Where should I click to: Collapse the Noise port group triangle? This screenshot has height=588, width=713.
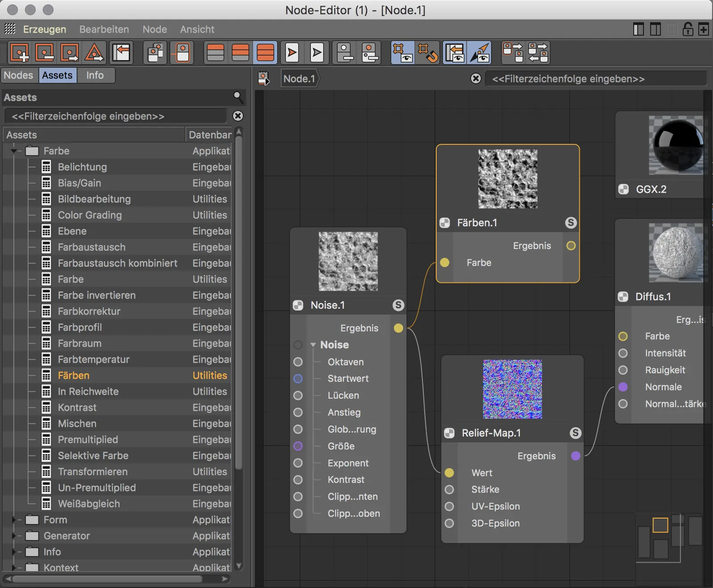pos(313,345)
